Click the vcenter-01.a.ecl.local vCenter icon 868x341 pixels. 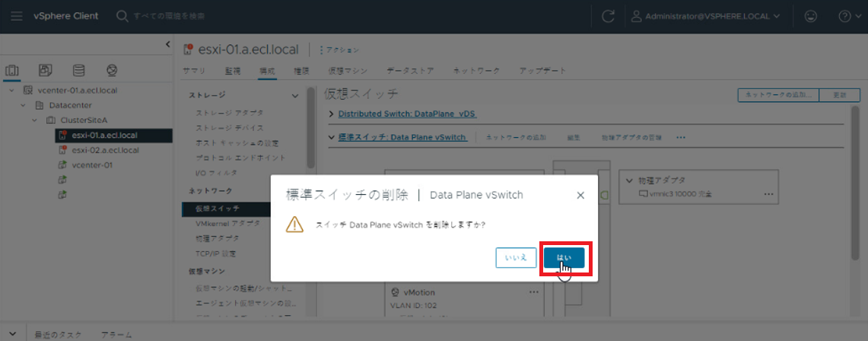28,90
